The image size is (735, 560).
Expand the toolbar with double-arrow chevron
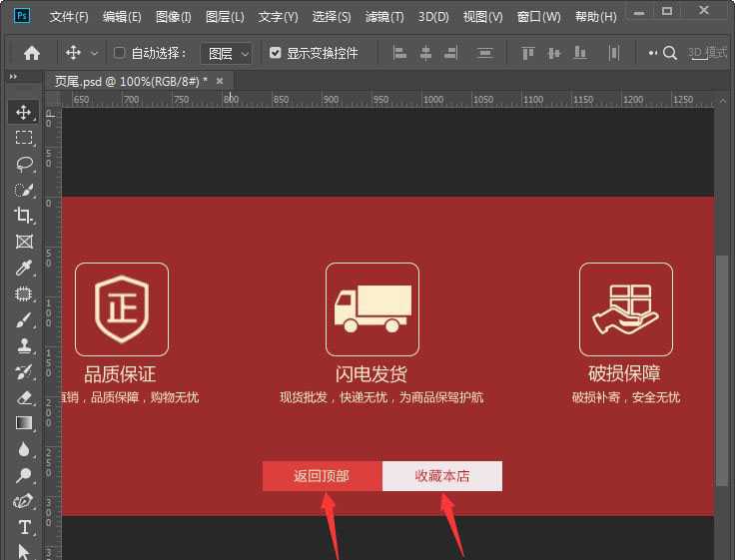point(14,77)
